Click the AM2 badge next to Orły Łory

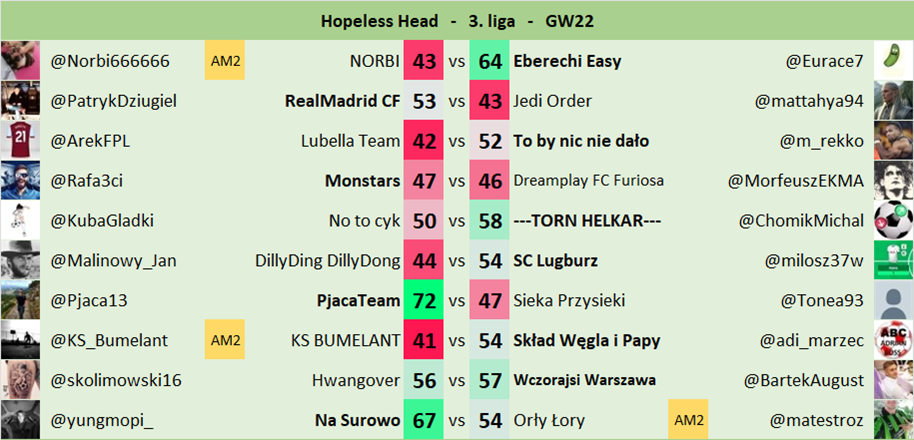coord(688,420)
